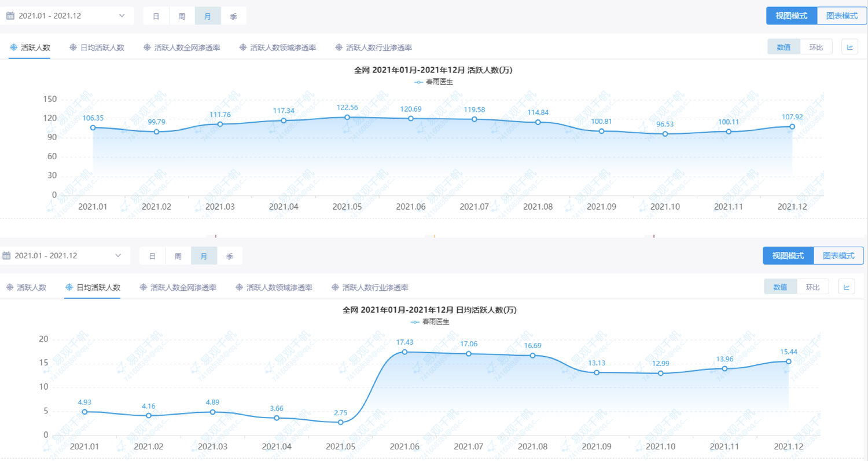The image size is (868, 461).
Task: Toggle 春雨医生 legend in the 活跃人数 chart
Action: 433,82
